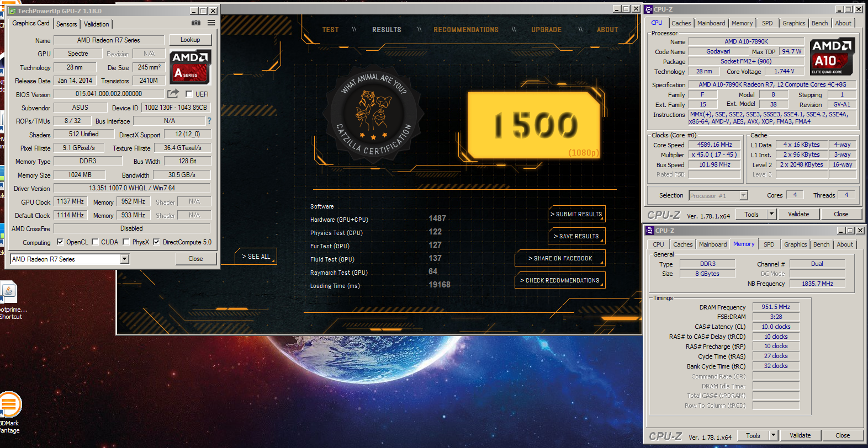Toggle the DirectCompute 5.0 checkbox
This screenshot has height=448, width=868.
pos(156,242)
